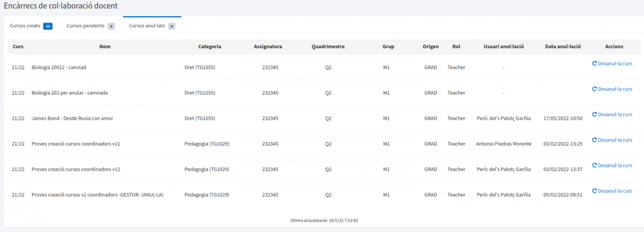Click the Desanul·la curs link for James Bond
Screen dimensions: 644x232
[615, 114]
